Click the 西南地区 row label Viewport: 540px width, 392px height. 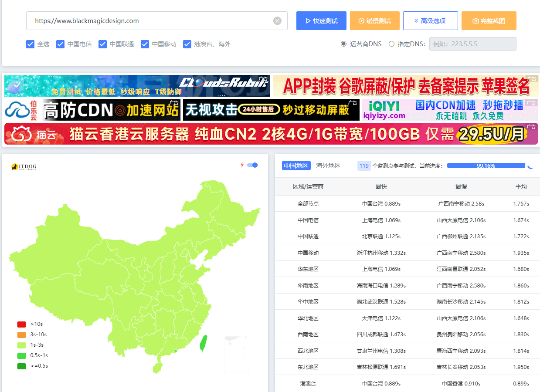click(308, 335)
